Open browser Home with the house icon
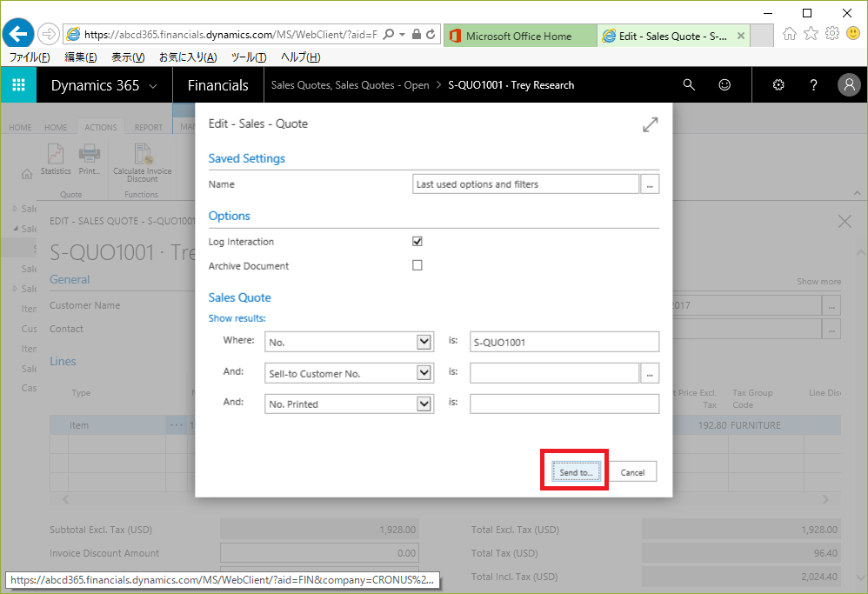Screen dimensions: 868x594 click(790, 34)
